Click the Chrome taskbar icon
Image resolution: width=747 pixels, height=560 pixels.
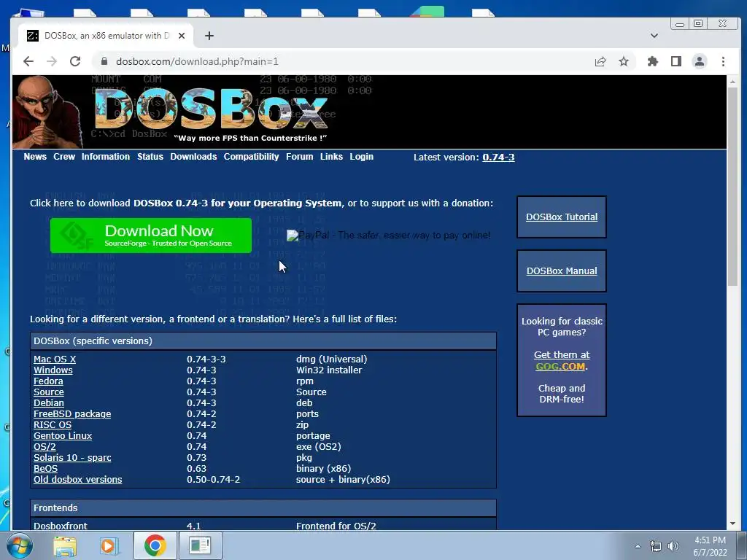coord(155,545)
